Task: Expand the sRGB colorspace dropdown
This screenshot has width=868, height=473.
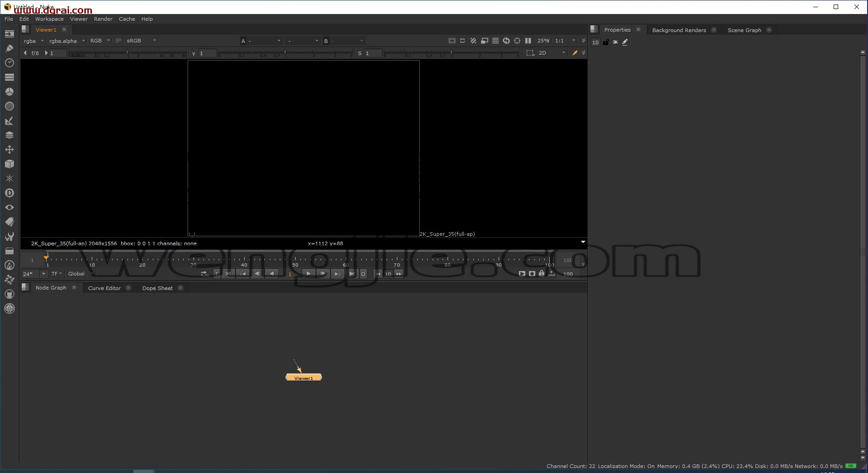Action: tap(142, 41)
